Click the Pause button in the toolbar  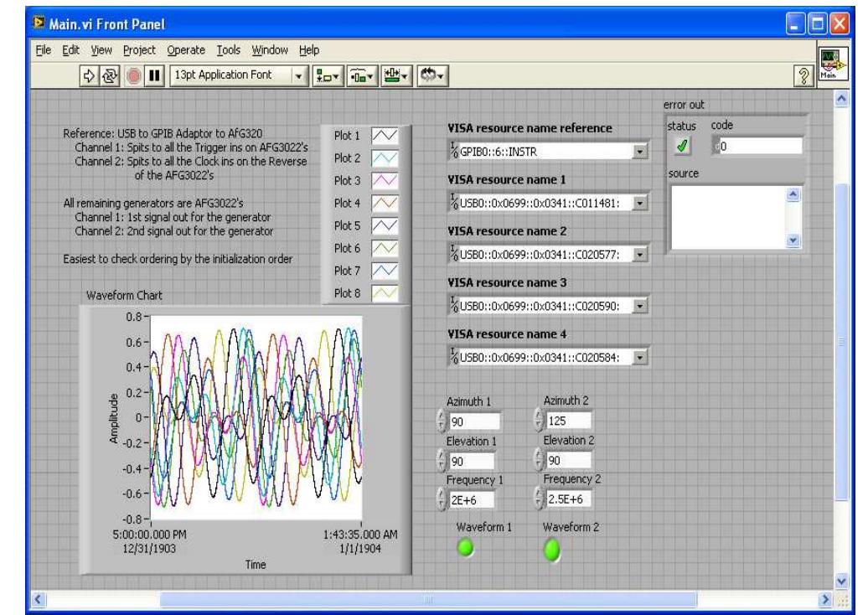pyautogui.click(x=154, y=75)
